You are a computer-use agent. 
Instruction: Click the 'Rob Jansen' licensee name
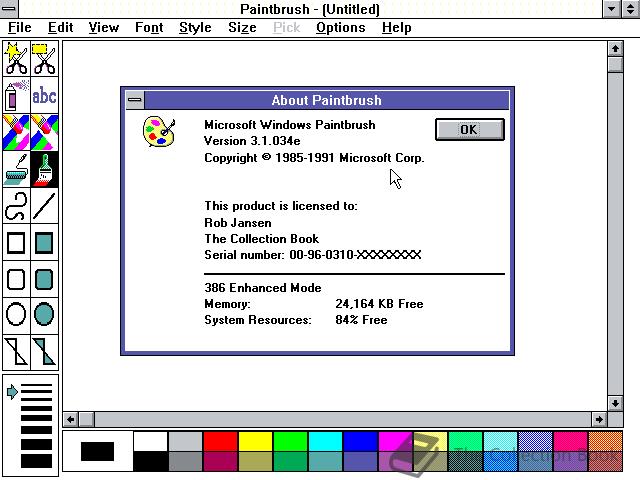[x=238, y=223]
